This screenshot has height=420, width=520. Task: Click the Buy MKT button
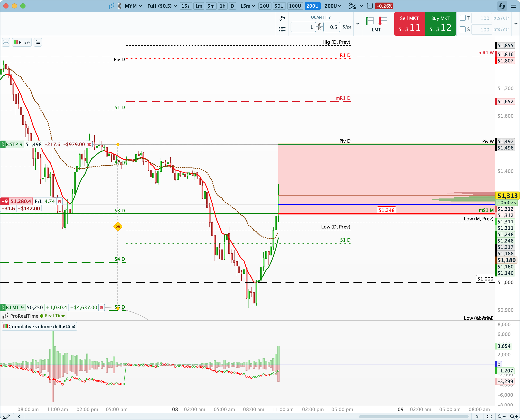click(x=441, y=24)
